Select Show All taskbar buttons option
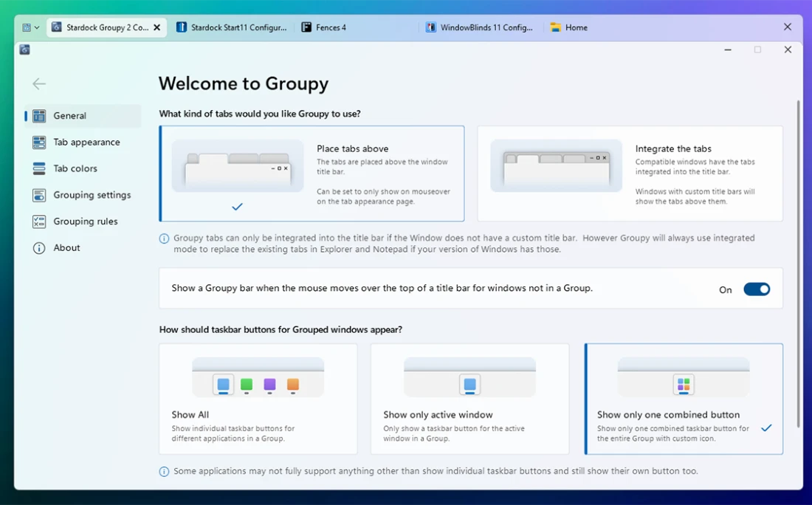The width and height of the screenshot is (812, 505). tap(258, 399)
